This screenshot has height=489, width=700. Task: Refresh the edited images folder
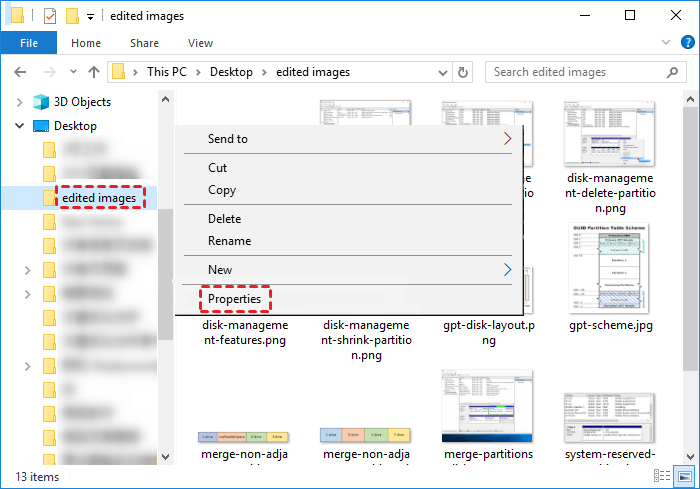[x=463, y=72]
